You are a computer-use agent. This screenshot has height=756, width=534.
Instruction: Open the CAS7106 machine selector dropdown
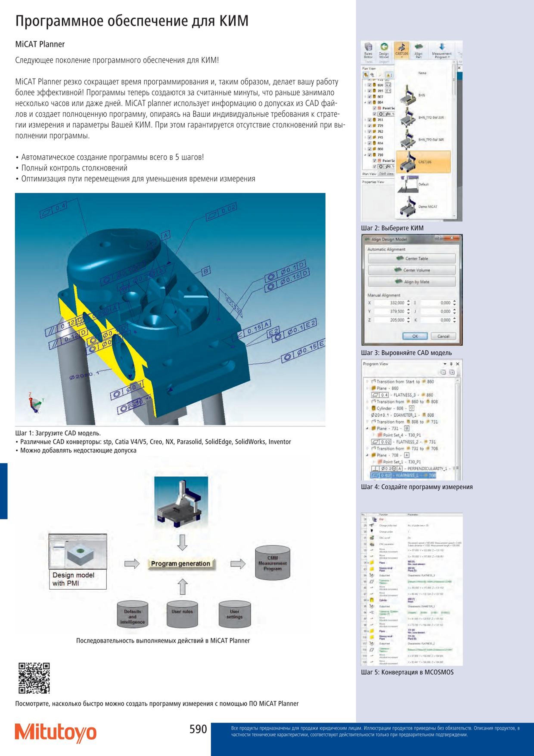click(x=401, y=50)
